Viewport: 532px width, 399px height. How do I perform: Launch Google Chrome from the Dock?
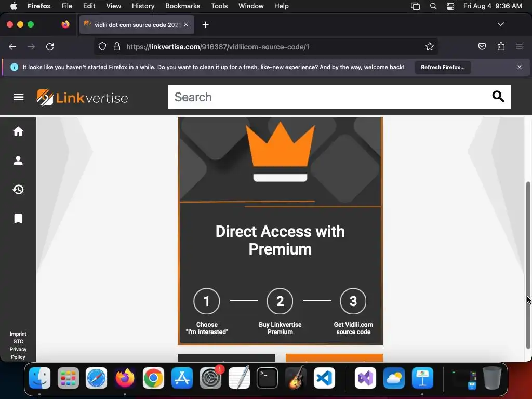coord(153,378)
